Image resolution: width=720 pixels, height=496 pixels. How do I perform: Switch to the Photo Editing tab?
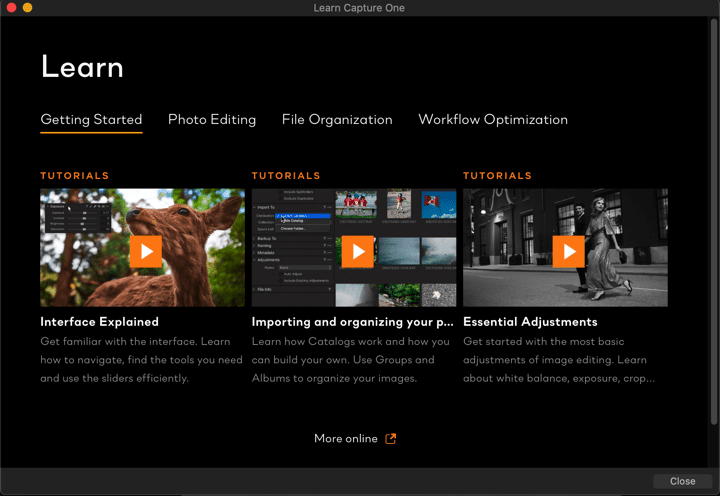[212, 119]
